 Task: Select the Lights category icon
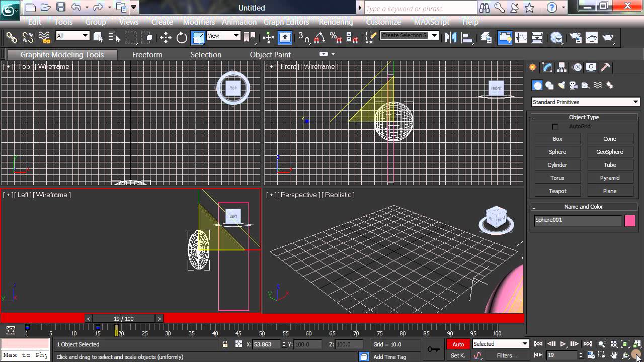(561, 85)
